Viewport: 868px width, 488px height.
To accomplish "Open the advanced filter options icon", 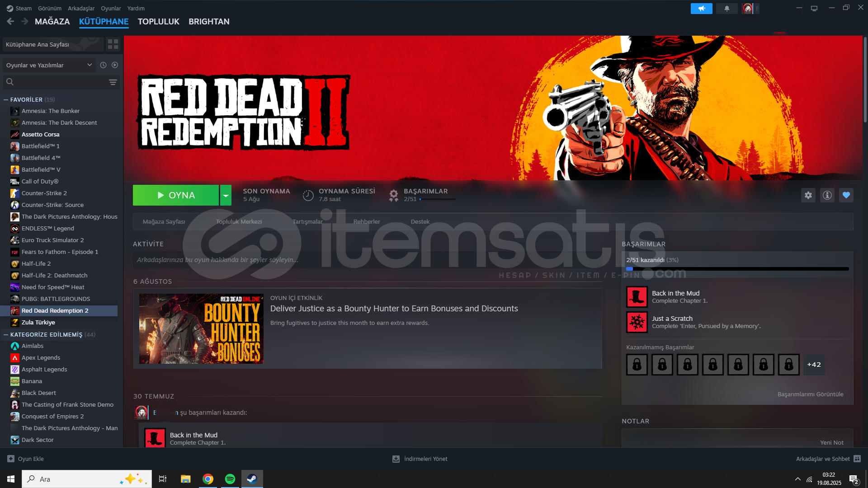I will [113, 82].
